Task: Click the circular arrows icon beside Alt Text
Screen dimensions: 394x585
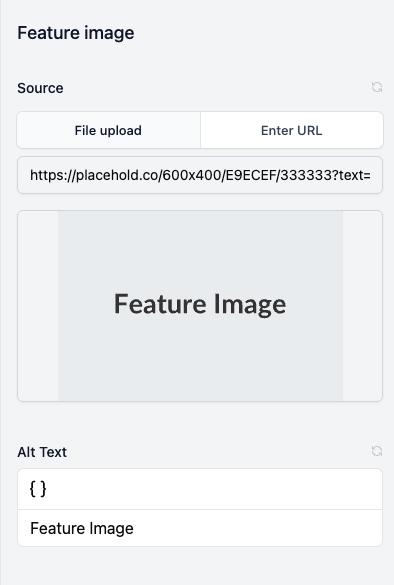Action: click(x=377, y=451)
